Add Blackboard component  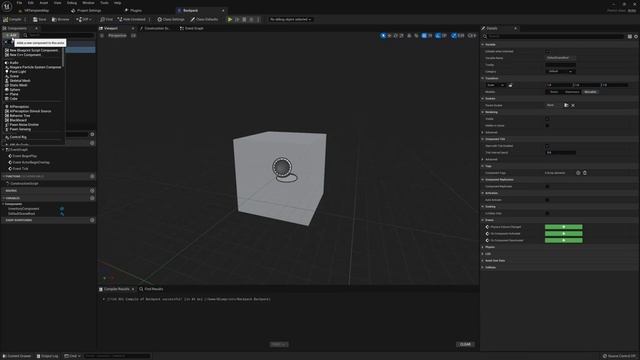(x=16, y=120)
